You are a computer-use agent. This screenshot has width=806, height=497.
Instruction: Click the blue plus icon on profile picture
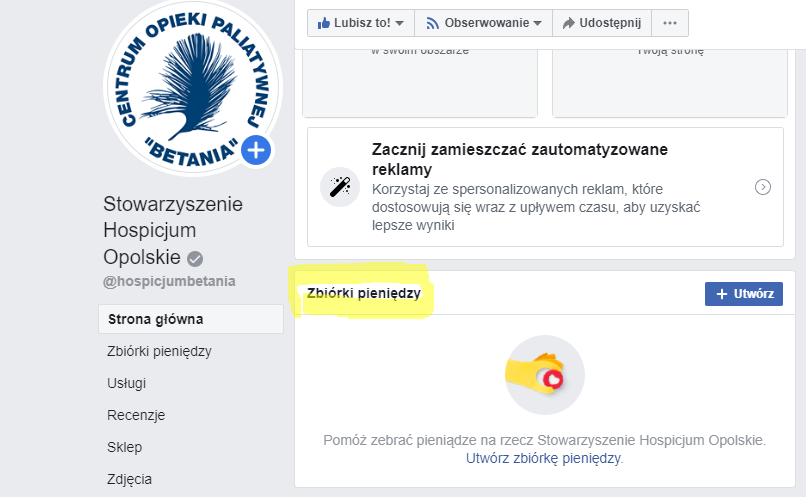(x=256, y=151)
